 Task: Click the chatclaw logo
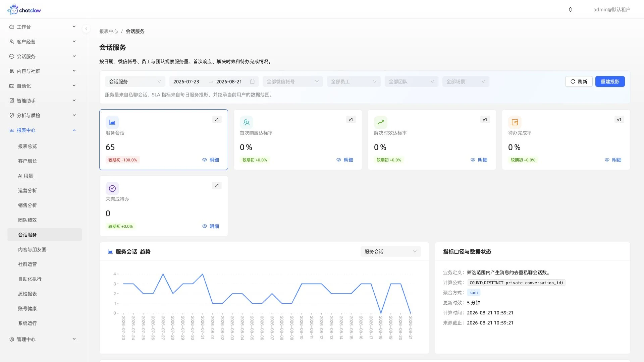[24, 9]
